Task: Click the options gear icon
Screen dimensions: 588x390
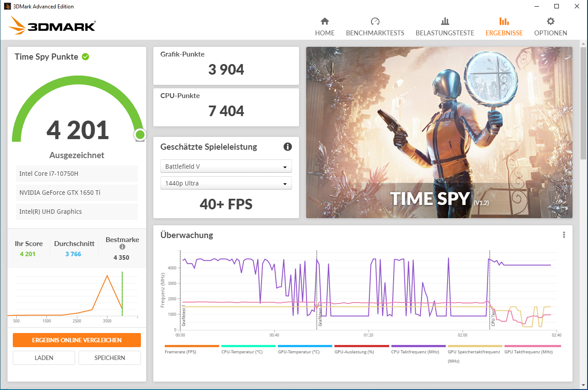Action: [x=550, y=21]
